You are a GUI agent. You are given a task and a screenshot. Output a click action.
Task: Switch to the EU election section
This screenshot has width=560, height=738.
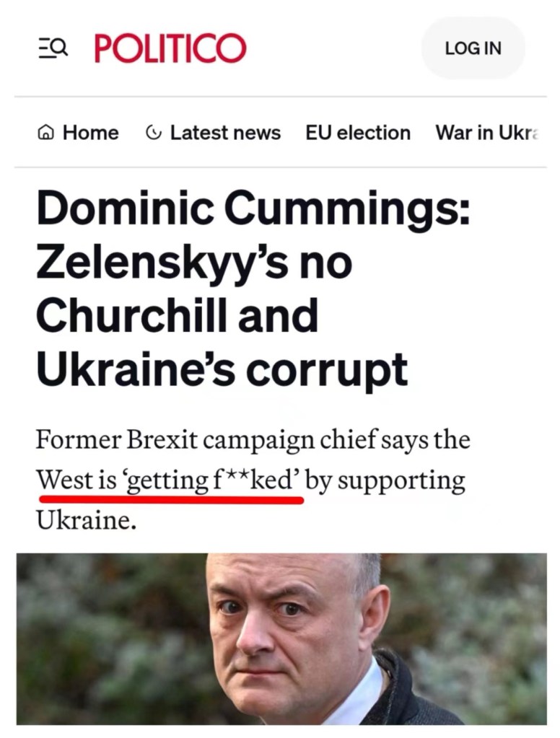(x=358, y=133)
